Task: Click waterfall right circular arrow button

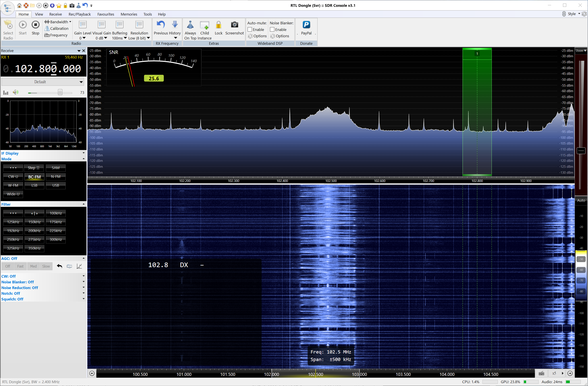Action: pos(570,373)
